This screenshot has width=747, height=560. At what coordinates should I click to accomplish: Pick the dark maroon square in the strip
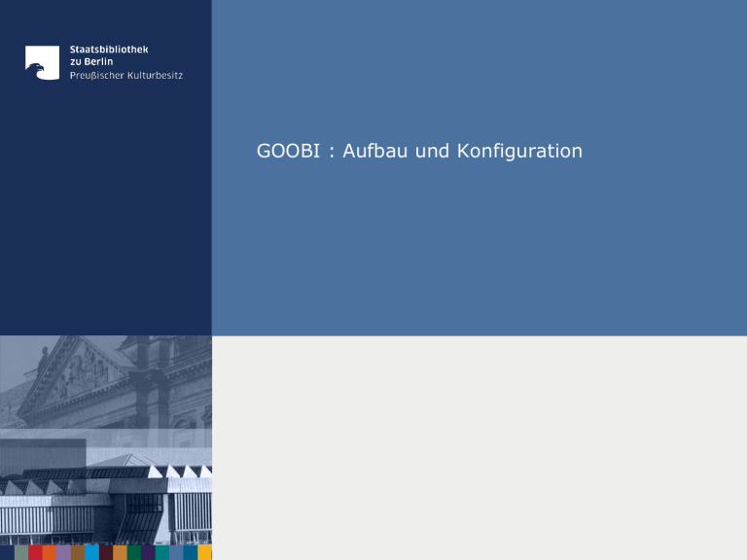tap(106, 552)
